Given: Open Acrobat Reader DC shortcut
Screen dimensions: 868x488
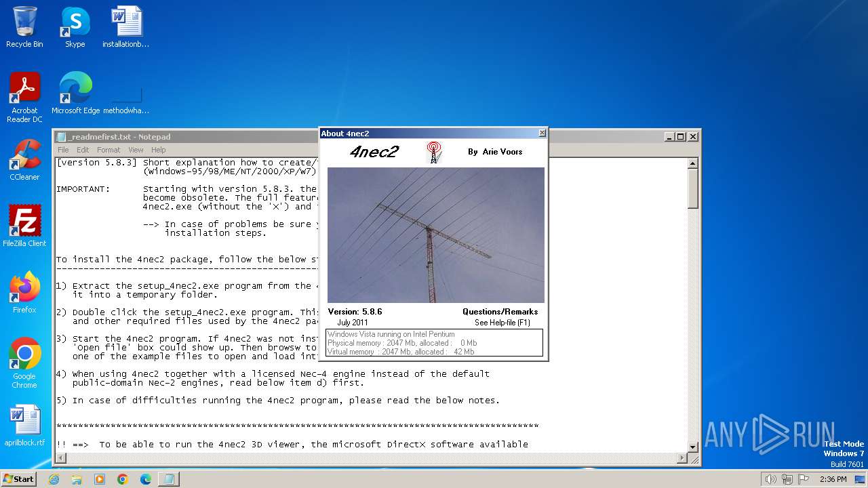Looking at the screenshot, I should point(24,98).
